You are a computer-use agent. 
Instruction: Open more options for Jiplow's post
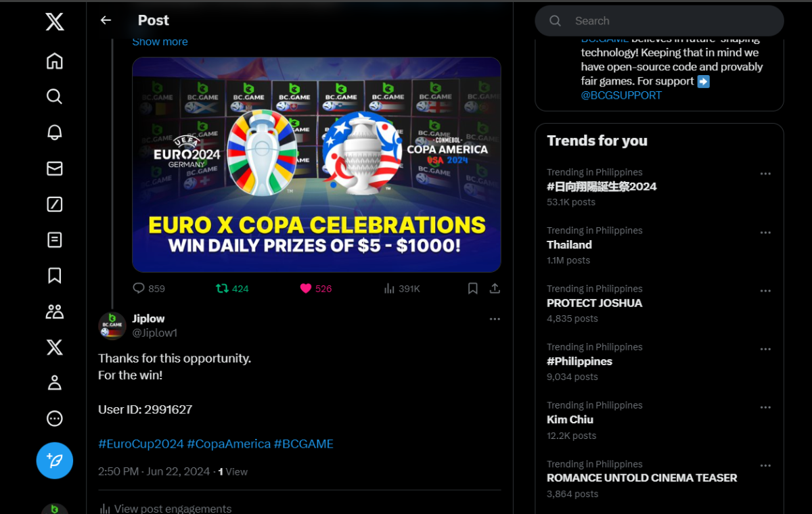495,319
